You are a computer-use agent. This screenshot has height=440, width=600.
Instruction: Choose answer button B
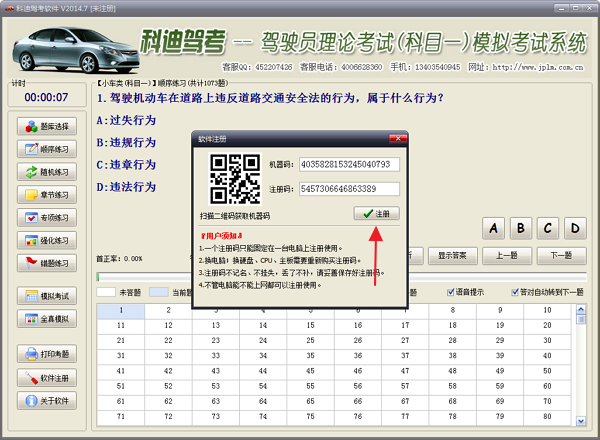(521, 228)
